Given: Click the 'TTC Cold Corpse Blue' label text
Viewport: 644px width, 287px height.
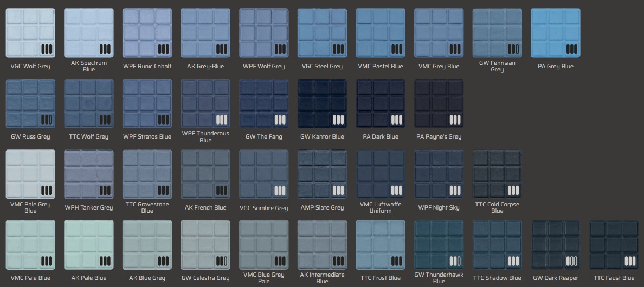Looking at the screenshot, I should (497, 207).
